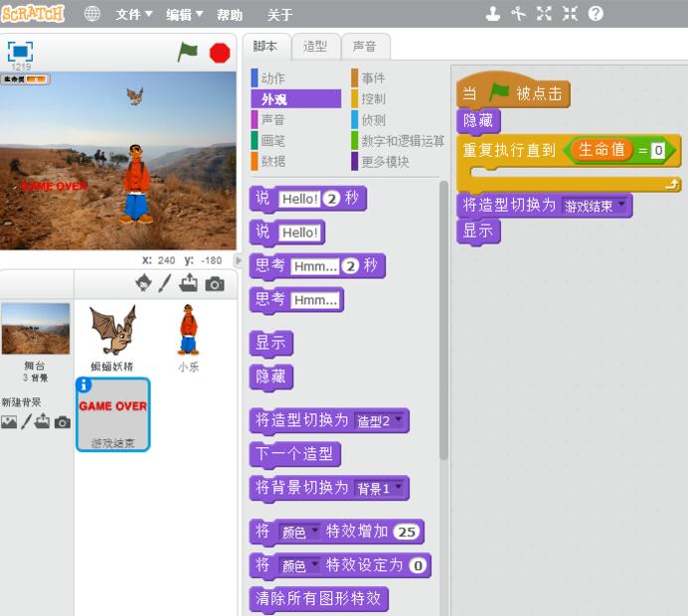Open the 游戏结束 dropdown in the script block
688x616 pixels.
[x=622, y=206]
